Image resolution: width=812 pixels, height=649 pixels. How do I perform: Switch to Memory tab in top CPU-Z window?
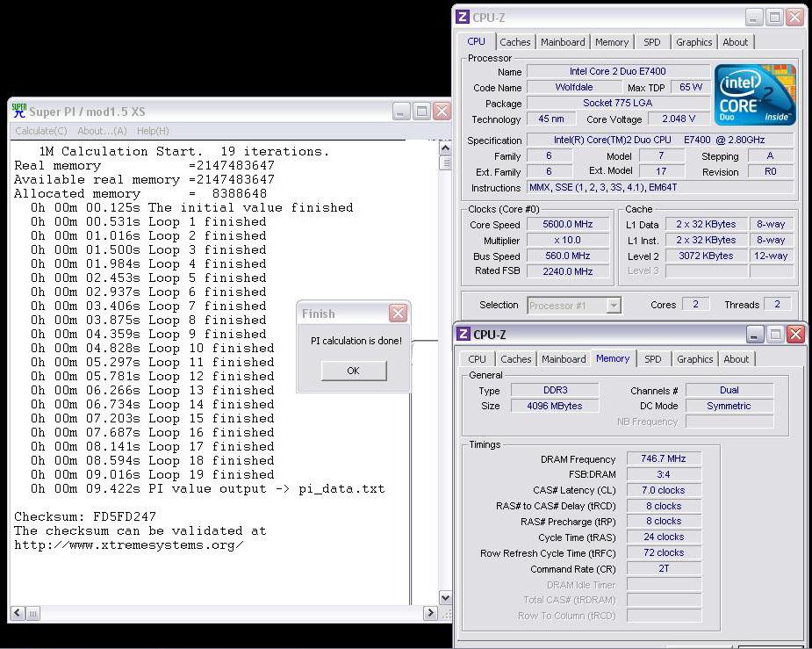pyautogui.click(x=612, y=42)
